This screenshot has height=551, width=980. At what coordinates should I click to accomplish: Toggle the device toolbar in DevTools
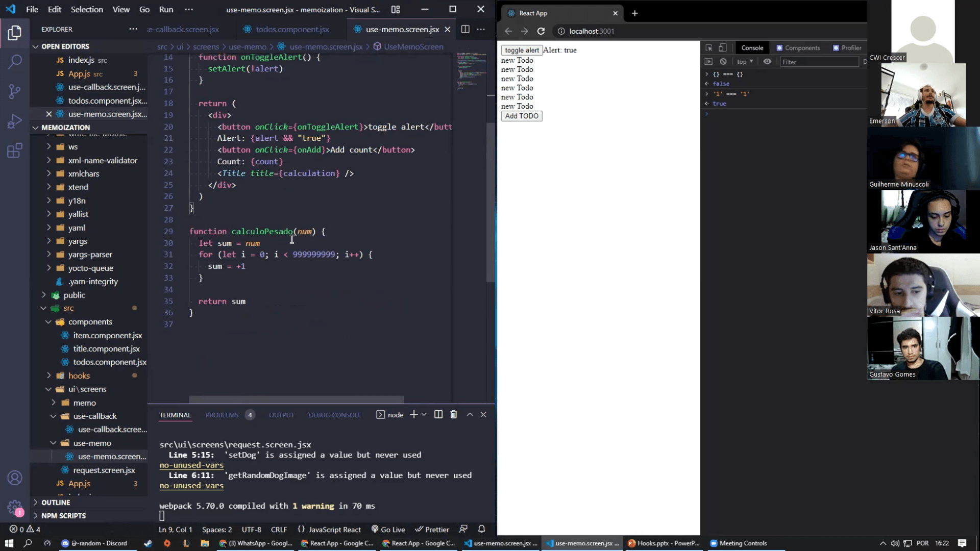coord(723,48)
